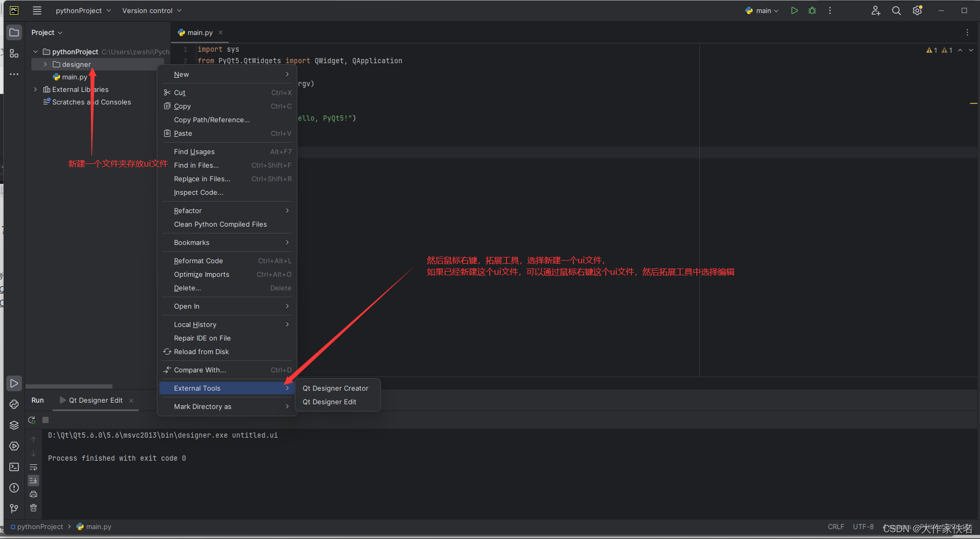Click the project panel horizontal scrollbar
980x539 pixels.
click(x=69, y=386)
